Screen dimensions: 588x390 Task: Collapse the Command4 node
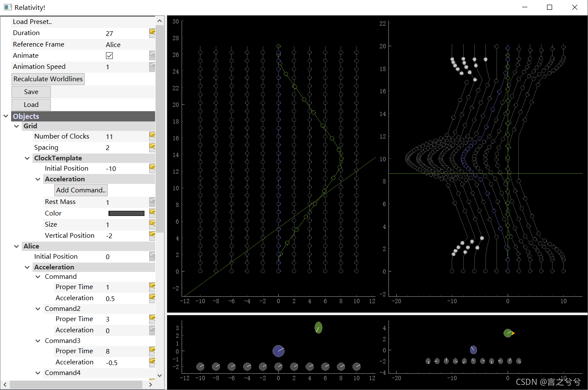[38, 373]
